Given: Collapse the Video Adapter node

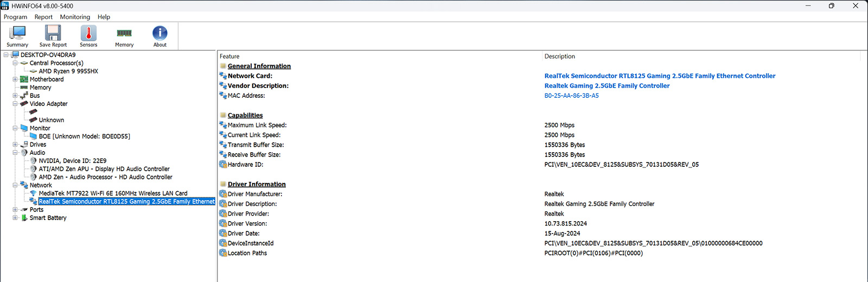Looking at the screenshot, I should (x=15, y=104).
